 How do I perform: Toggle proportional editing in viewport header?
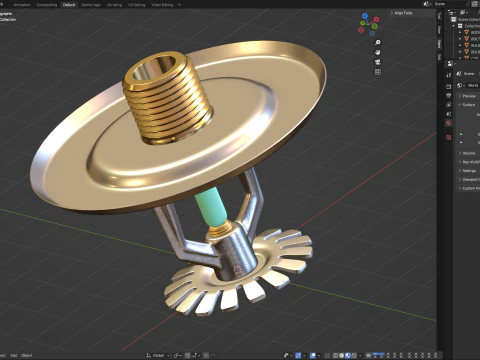point(206,355)
